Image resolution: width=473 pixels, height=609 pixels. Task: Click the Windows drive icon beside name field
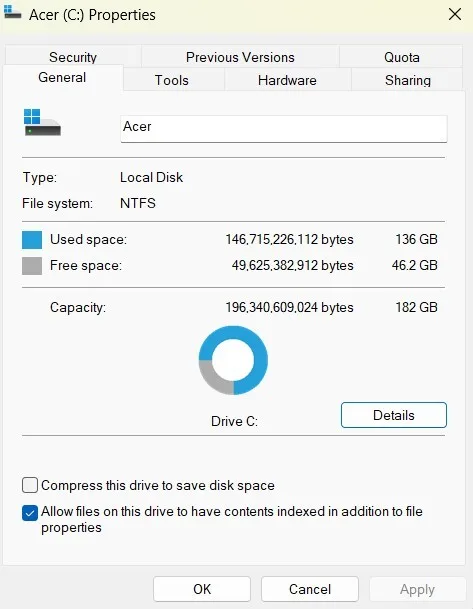pos(42,122)
